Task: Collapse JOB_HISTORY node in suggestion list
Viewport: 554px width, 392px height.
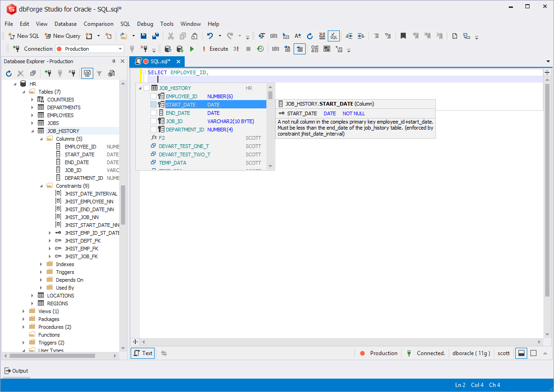Action: (x=140, y=88)
